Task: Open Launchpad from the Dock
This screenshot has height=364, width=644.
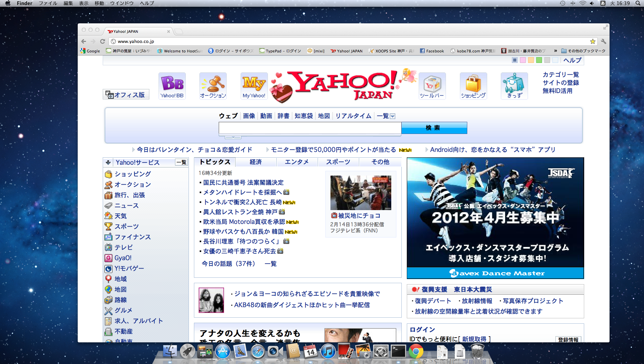Action: [187, 352]
